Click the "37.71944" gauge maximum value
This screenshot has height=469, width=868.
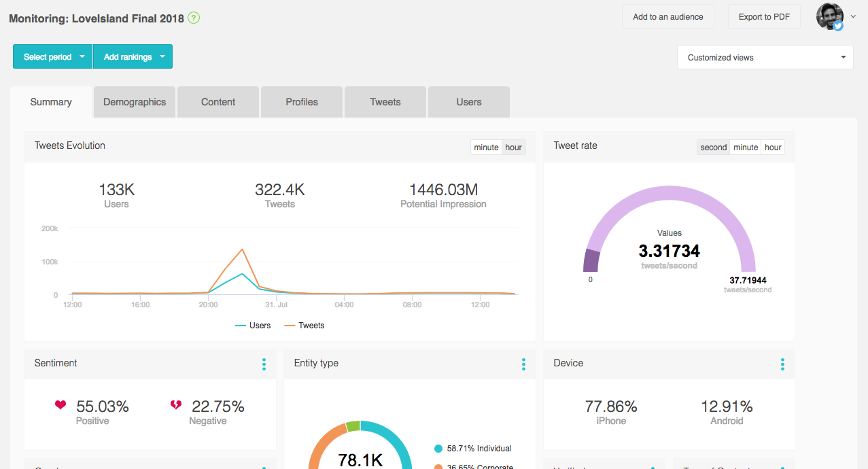pyautogui.click(x=748, y=280)
